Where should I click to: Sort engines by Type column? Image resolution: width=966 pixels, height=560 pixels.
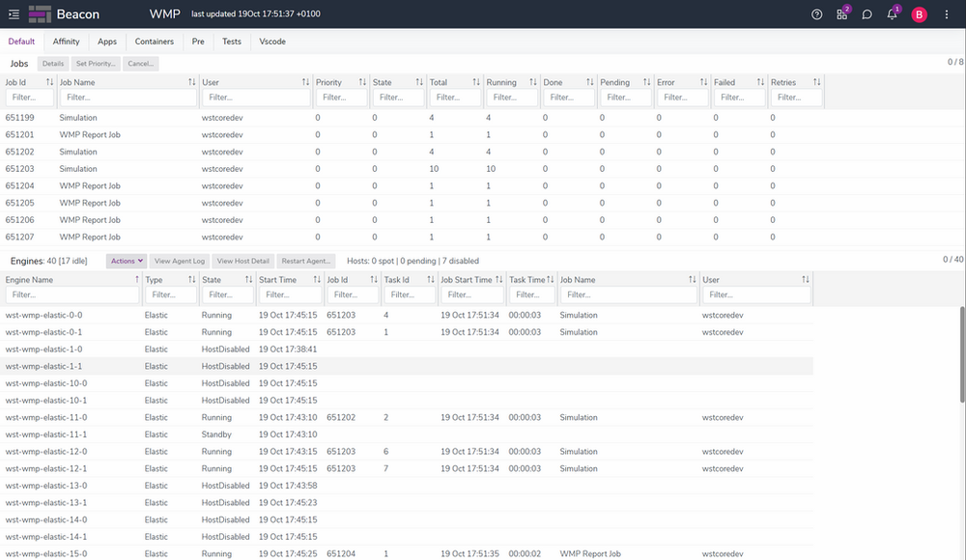[191, 280]
